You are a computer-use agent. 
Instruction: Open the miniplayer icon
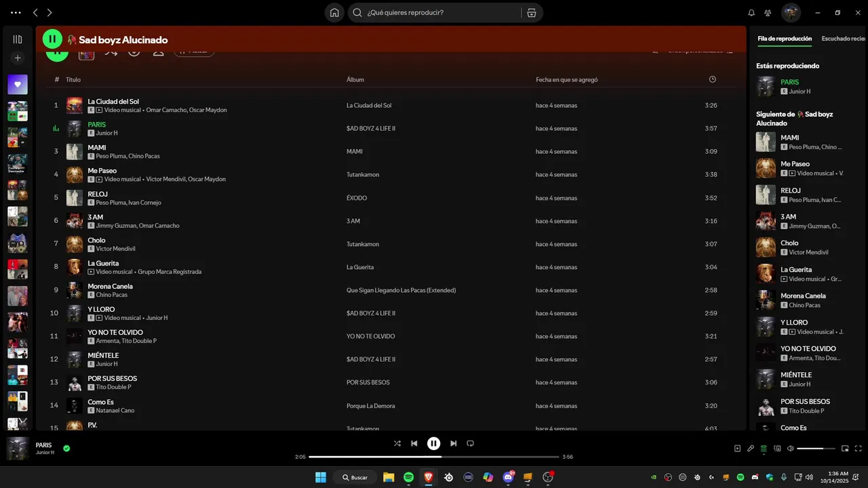point(845,448)
